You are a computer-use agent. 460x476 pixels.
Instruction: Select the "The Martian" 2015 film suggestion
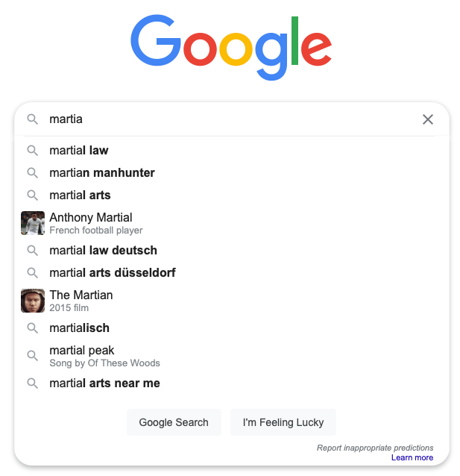click(x=81, y=295)
